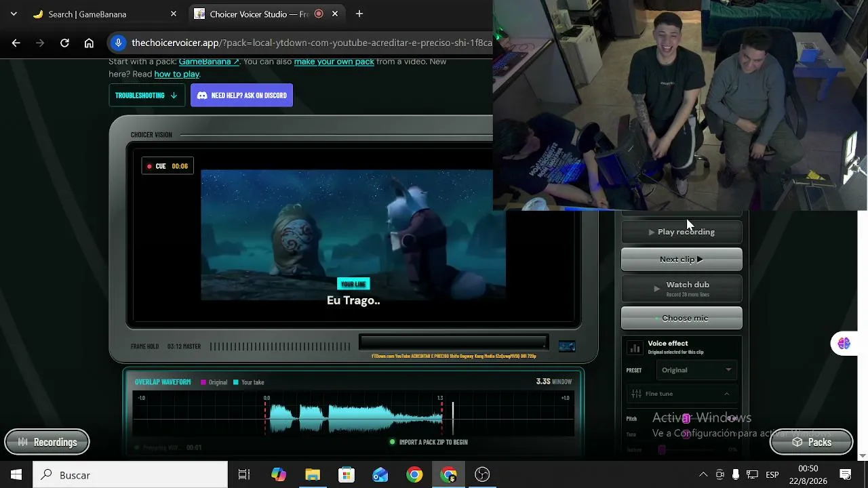Open the GameBanana link
Viewport: 868px width, 488px height.
(x=209, y=62)
